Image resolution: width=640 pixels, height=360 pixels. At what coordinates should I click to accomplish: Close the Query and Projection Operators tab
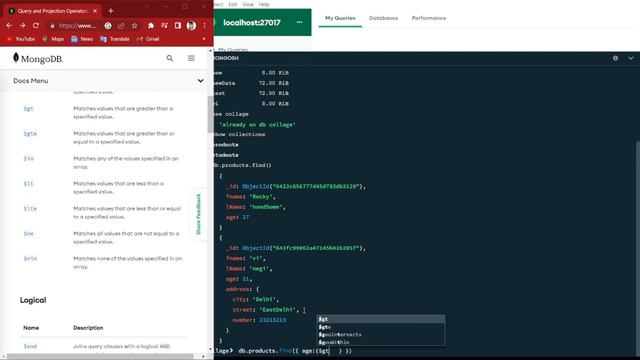click(x=95, y=11)
